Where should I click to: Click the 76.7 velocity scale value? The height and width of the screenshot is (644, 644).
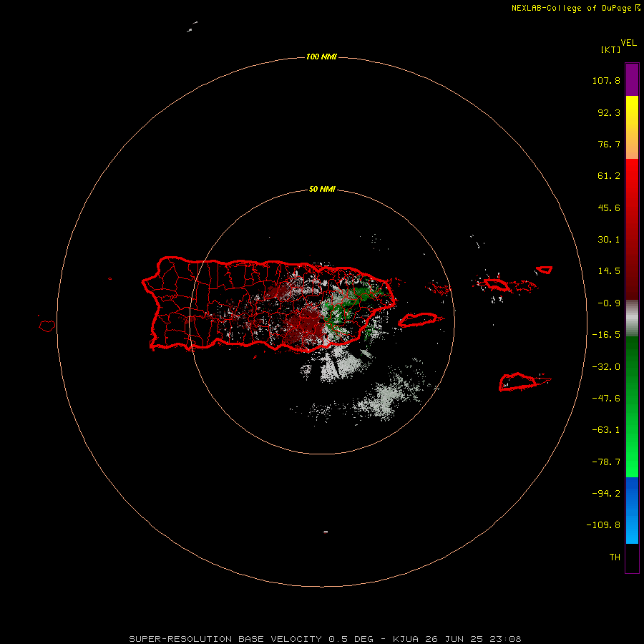[x=609, y=144]
